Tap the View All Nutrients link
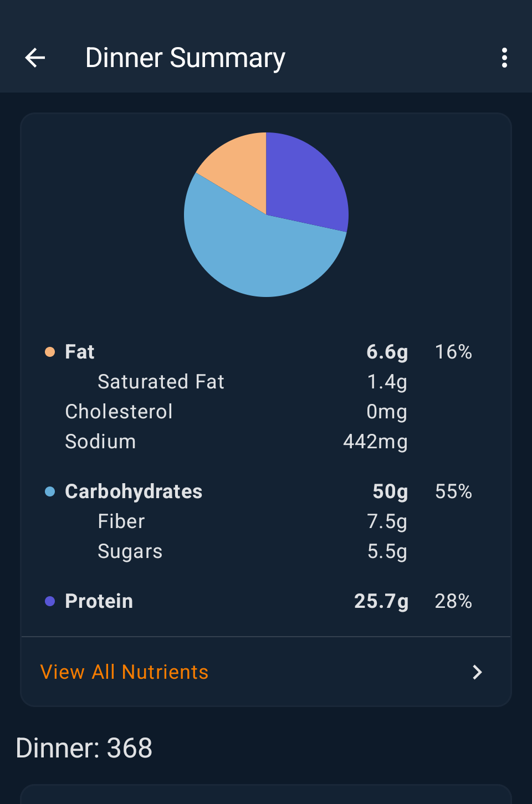The image size is (532, 804). pos(125,672)
